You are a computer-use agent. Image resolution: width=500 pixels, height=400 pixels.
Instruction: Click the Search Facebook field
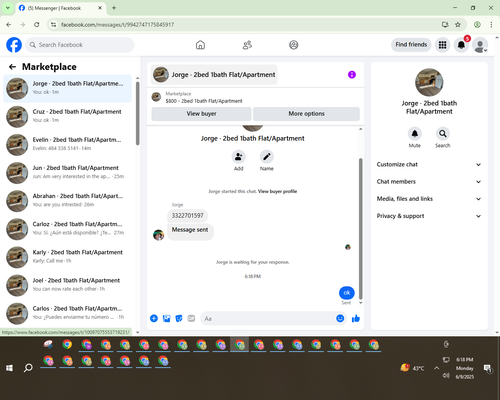pos(80,45)
